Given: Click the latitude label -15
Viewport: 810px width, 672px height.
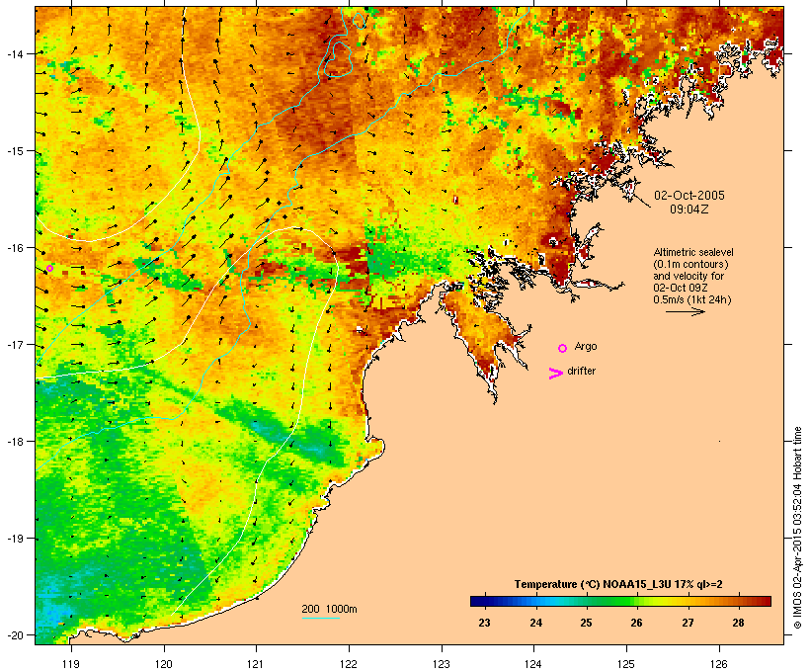Looking at the screenshot, I should pos(15,151).
